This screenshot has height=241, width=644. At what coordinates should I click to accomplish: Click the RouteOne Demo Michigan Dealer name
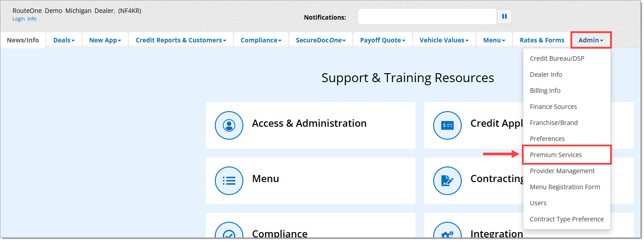[x=77, y=11]
